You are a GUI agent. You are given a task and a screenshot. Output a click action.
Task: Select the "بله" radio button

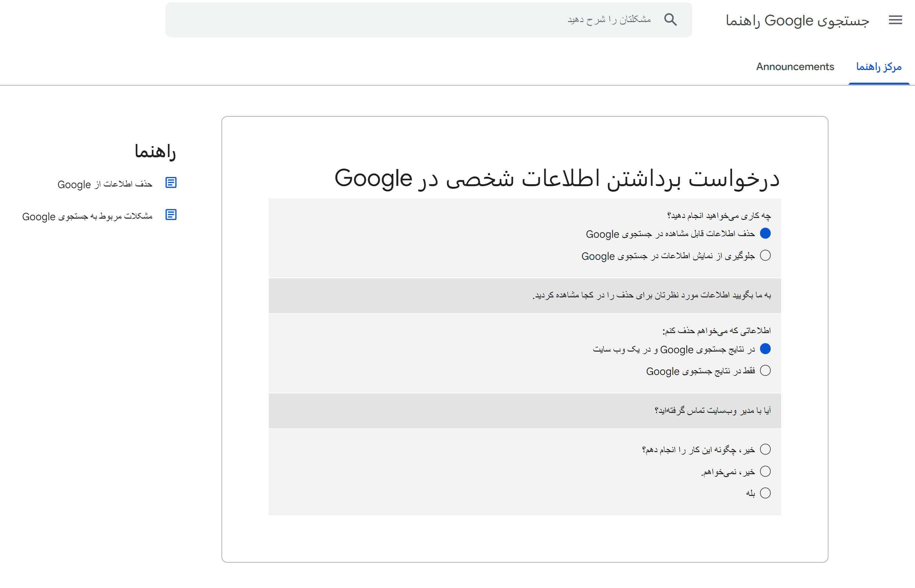(x=765, y=493)
